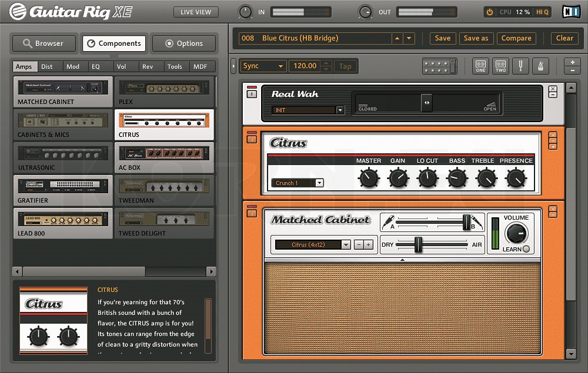
Task: Open the Tuner tool
Action: tap(520, 66)
